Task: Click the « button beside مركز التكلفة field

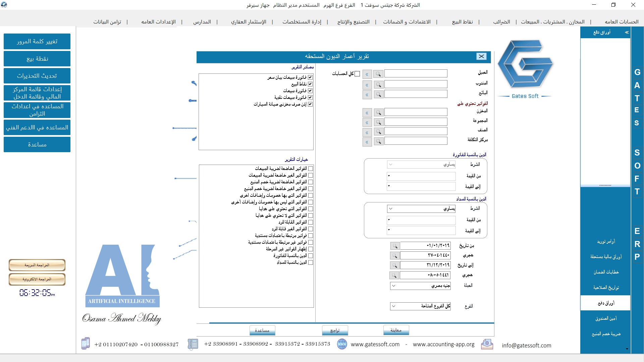Action: tap(367, 142)
